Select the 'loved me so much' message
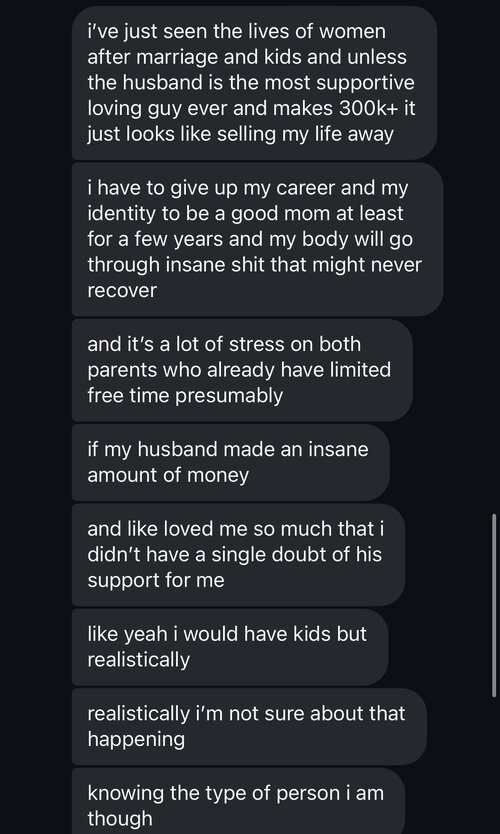The image size is (500, 834). pyautogui.click(x=238, y=555)
